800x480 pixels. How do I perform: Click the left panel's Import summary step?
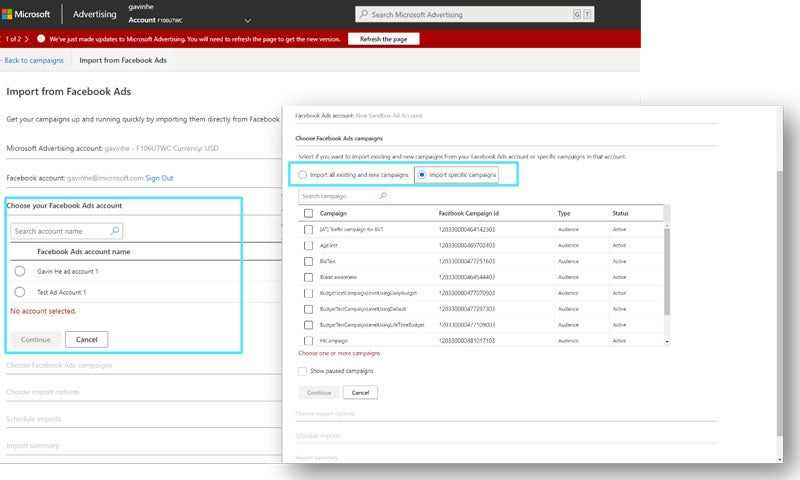click(33, 445)
